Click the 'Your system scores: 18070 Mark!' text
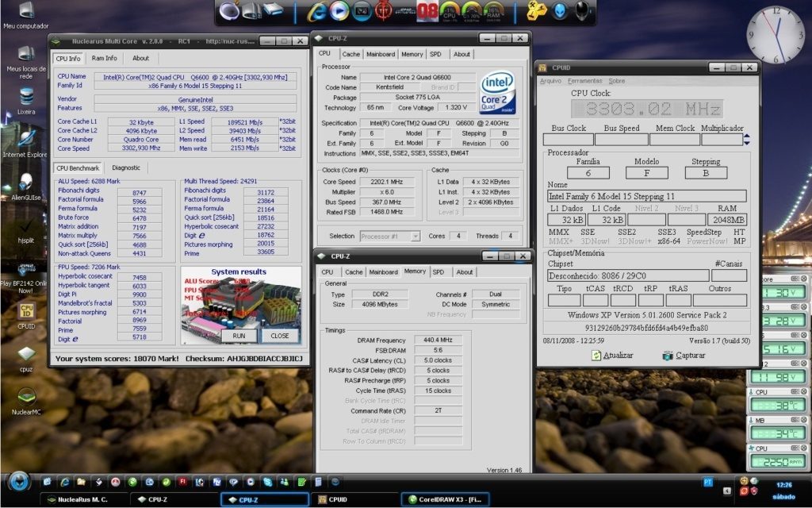The width and height of the screenshot is (812, 508). point(117,359)
